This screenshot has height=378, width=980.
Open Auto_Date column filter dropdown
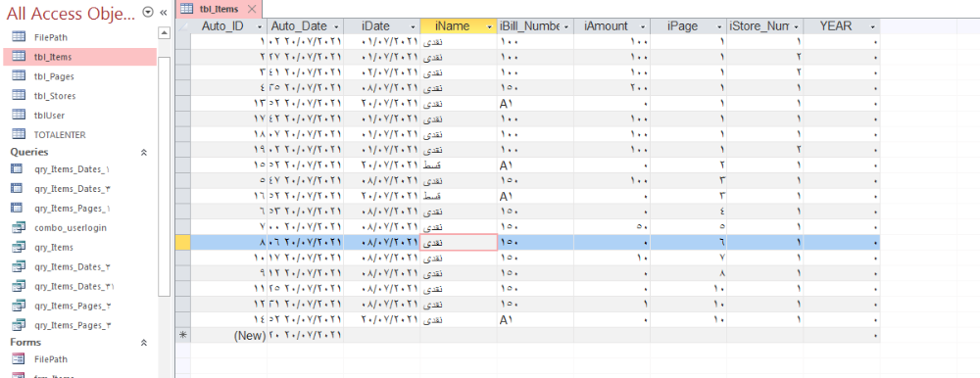point(337,26)
